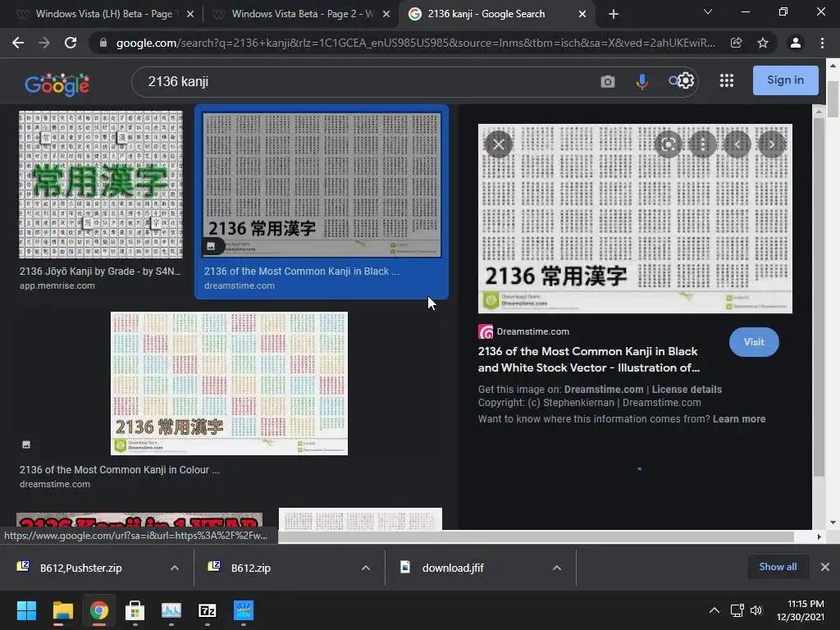Open Google search settings gear
Image resolution: width=840 pixels, height=630 pixels.
click(686, 81)
